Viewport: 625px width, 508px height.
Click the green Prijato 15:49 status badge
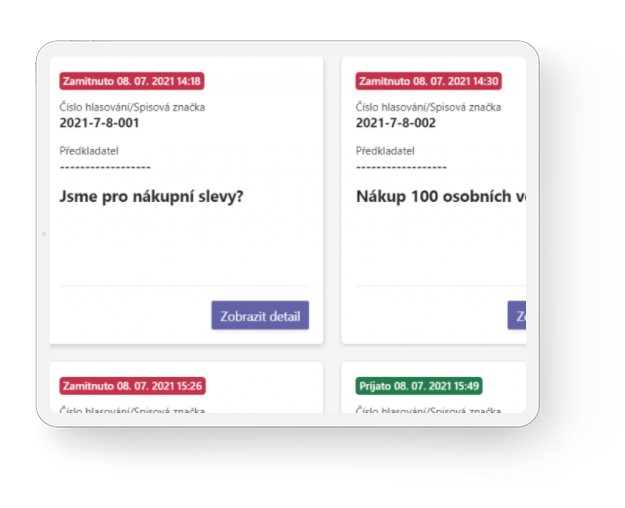(419, 385)
